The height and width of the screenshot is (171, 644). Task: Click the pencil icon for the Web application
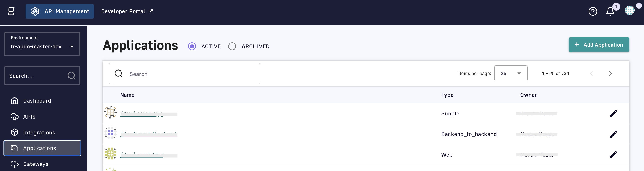tap(613, 155)
